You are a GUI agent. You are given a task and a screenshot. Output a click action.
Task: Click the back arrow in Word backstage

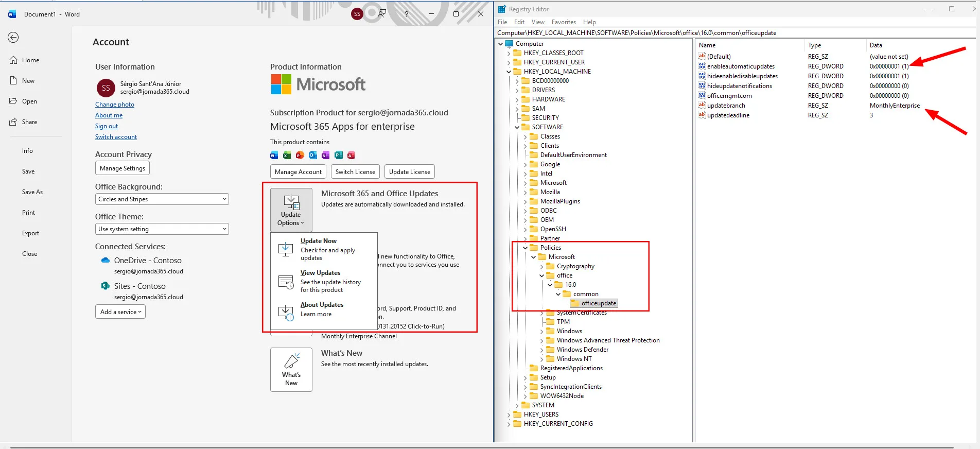pyautogui.click(x=13, y=37)
